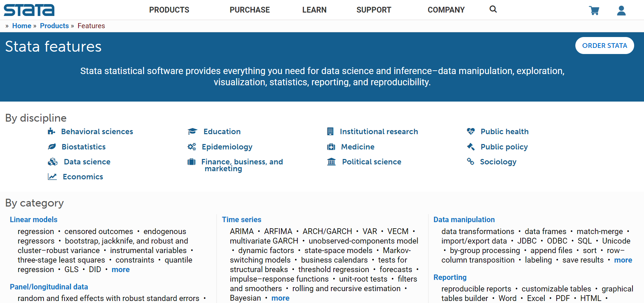This screenshot has width=644, height=303.
Task: Open the shopping cart icon
Action: point(594,11)
